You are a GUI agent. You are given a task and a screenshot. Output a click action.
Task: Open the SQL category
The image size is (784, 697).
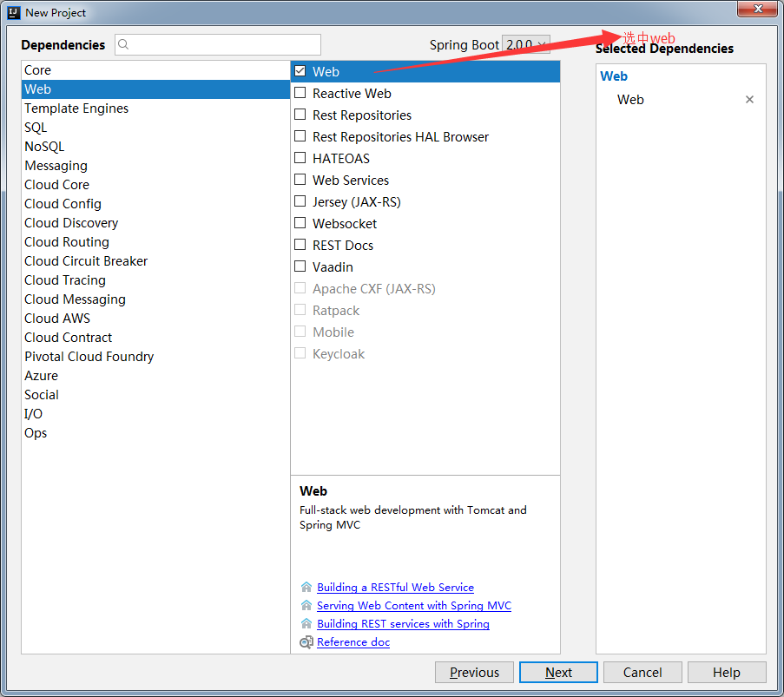155,128
